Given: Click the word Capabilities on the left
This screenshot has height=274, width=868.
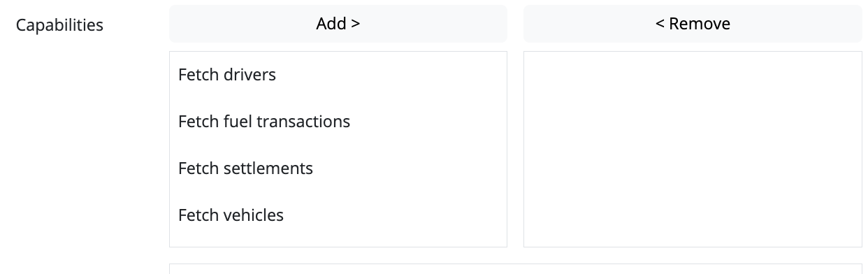Looking at the screenshot, I should click(x=59, y=25).
